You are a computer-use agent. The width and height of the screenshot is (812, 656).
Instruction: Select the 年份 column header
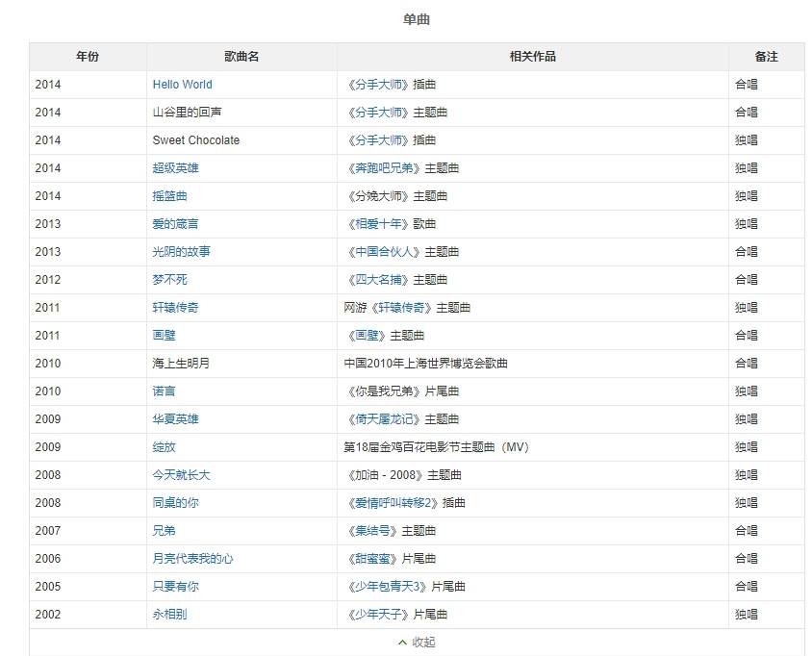[x=88, y=57]
